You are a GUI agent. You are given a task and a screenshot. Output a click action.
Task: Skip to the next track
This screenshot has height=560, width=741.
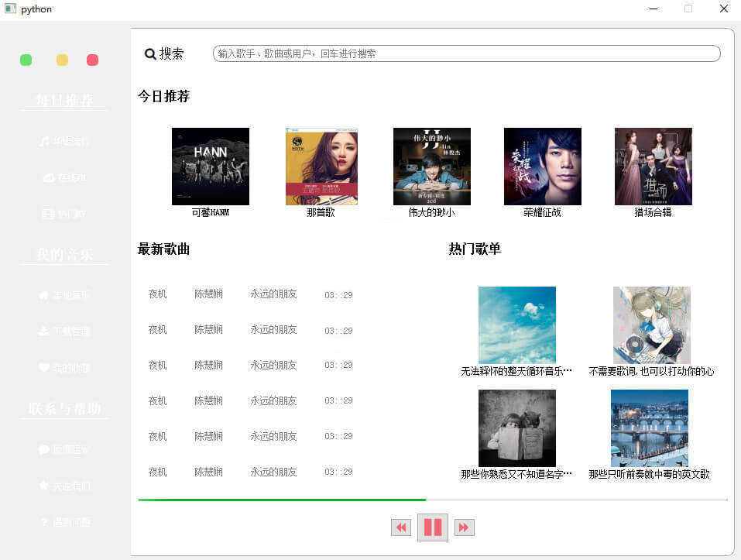[x=464, y=527]
